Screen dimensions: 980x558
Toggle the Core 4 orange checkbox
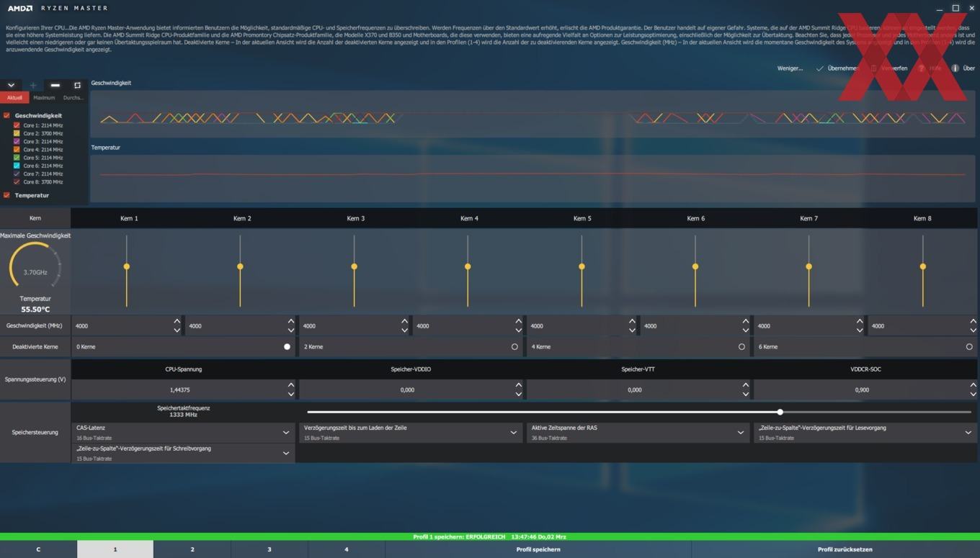[x=17, y=149]
